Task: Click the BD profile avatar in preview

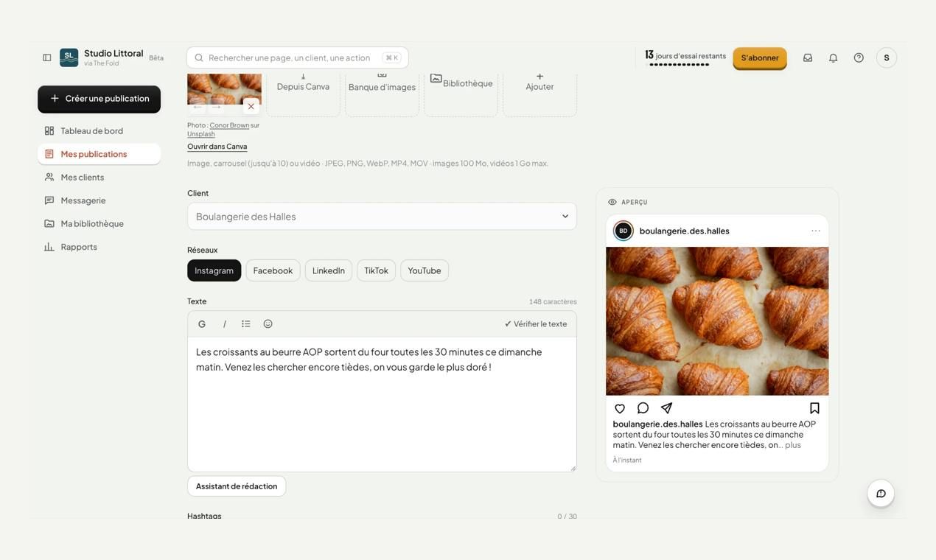Action: [624, 231]
